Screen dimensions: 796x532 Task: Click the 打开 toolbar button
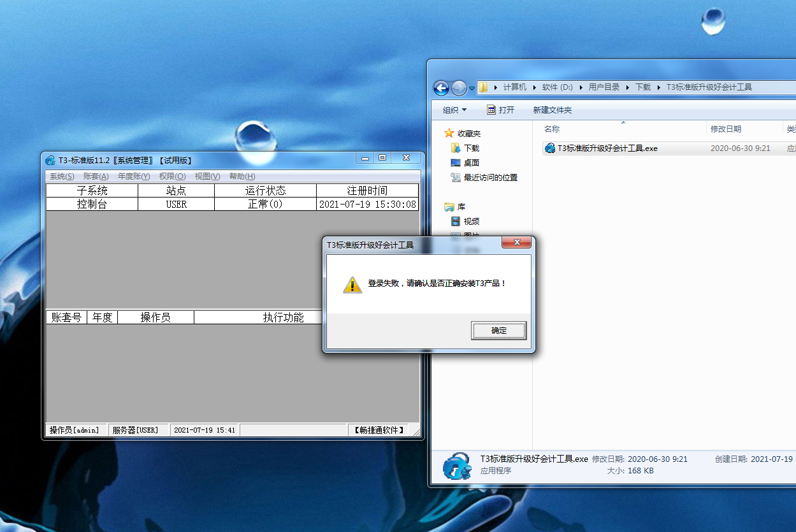coord(500,110)
